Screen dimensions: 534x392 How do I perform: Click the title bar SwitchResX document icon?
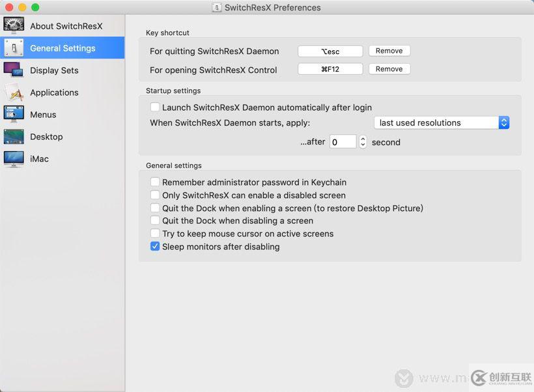(x=217, y=7)
